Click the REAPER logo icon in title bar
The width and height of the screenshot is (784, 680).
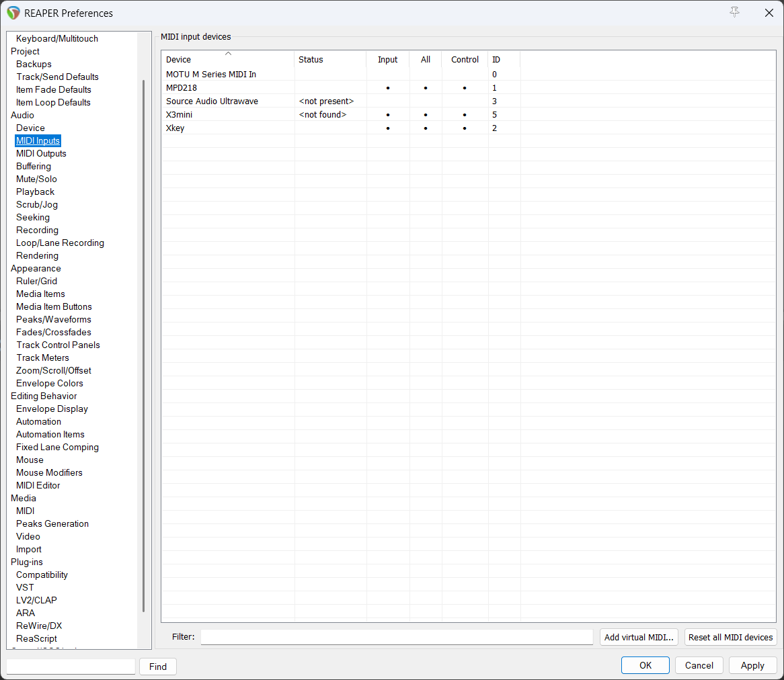[x=13, y=13]
